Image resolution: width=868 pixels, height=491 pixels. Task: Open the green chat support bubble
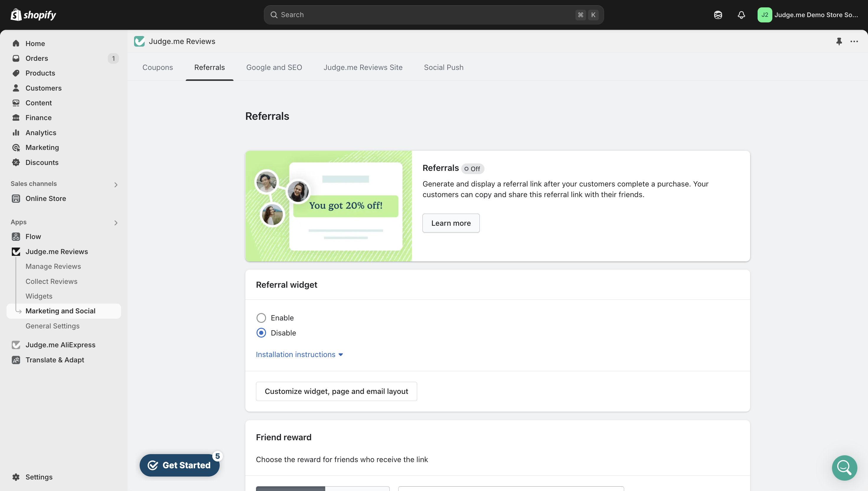pyautogui.click(x=844, y=468)
